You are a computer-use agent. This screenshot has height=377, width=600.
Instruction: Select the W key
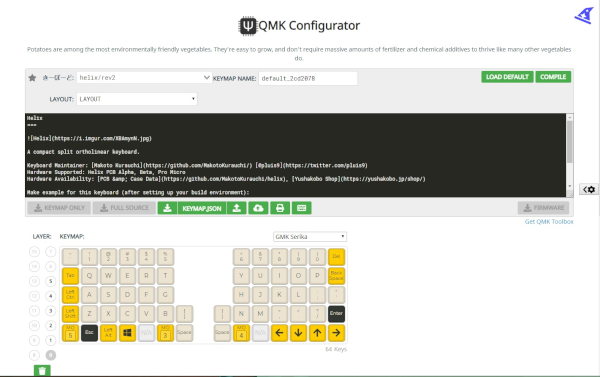point(108,276)
